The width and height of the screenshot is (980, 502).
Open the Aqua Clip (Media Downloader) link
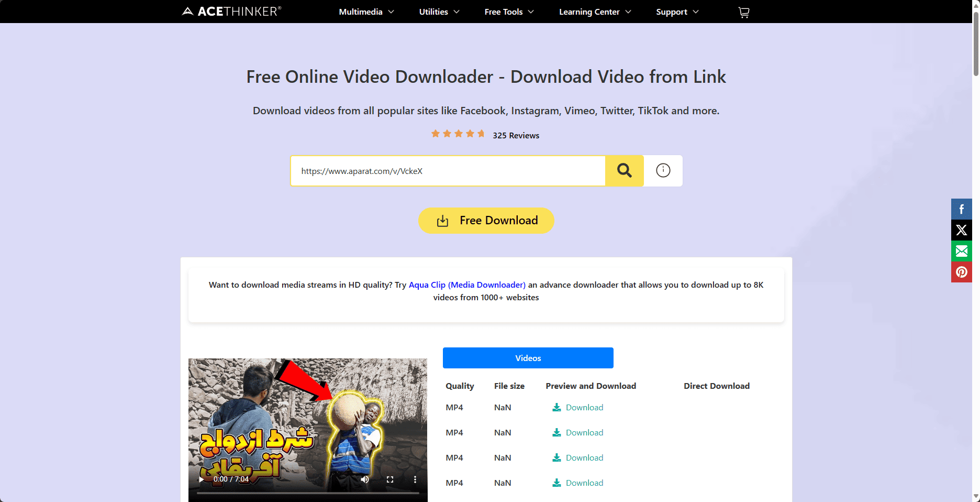click(466, 285)
